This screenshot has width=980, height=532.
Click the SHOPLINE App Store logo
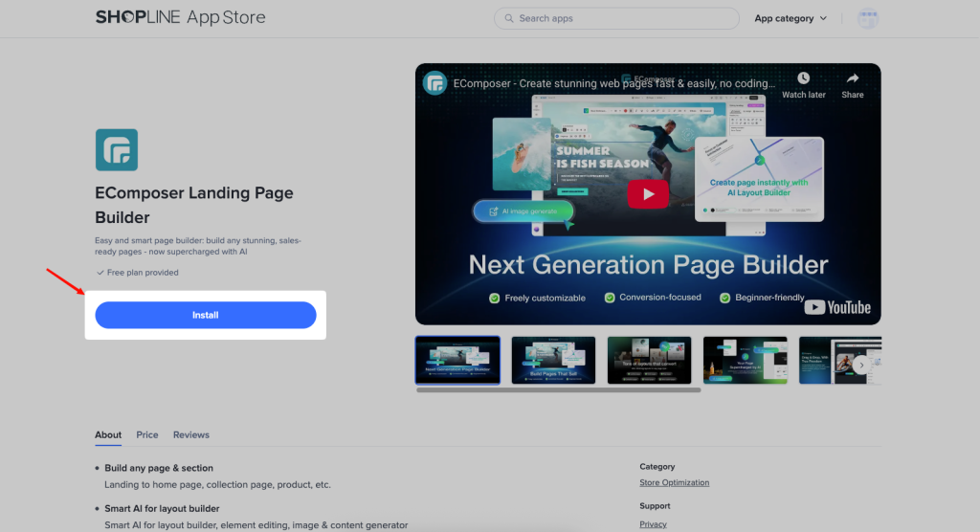[x=180, y=17]
